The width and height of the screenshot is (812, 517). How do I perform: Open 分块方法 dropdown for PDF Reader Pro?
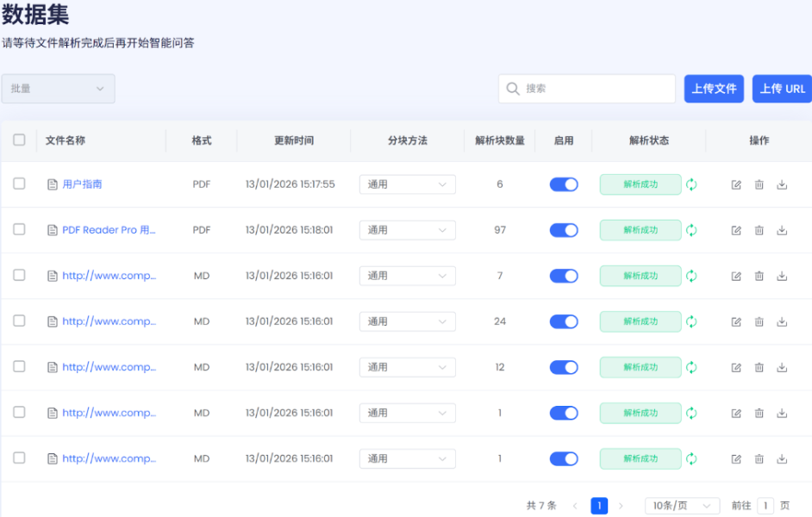[x=408, y=230]
